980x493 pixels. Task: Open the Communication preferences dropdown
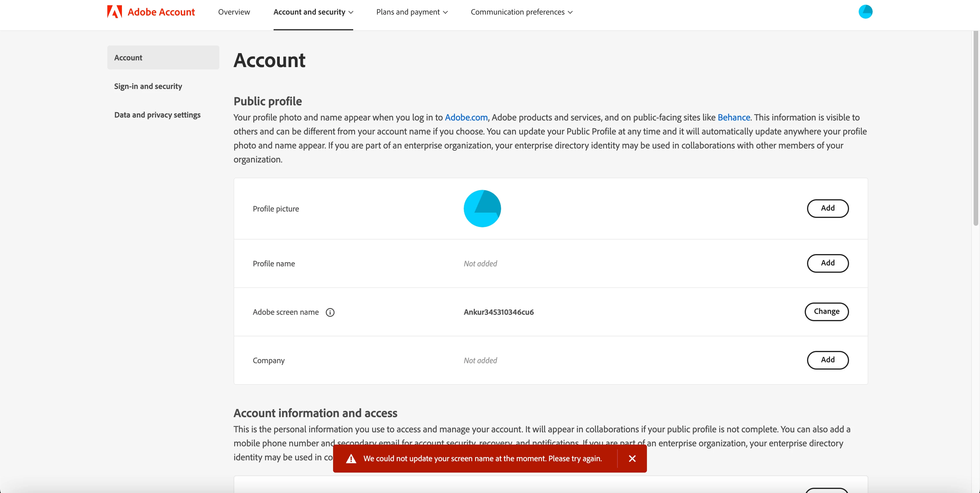point(521,12)
